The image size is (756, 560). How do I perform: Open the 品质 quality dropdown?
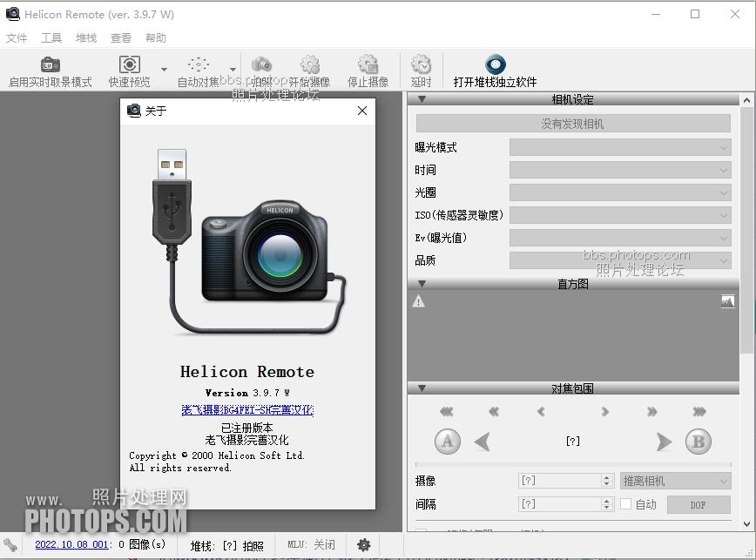620,260
